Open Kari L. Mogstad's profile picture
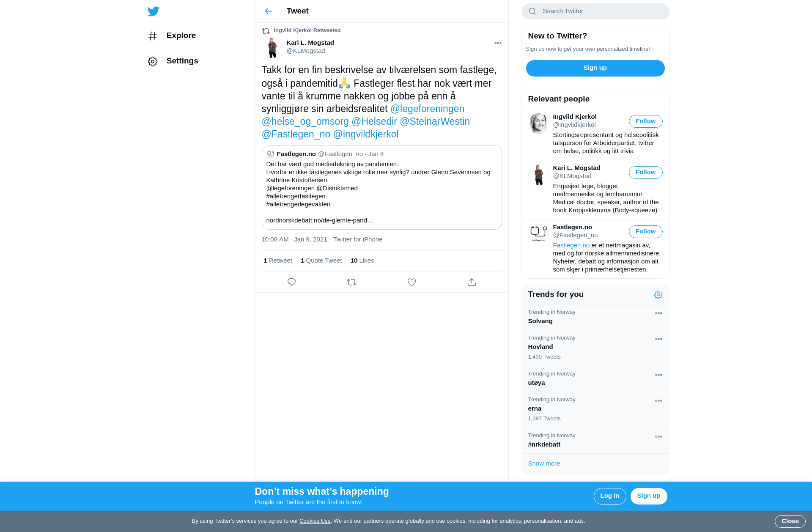This screenshot has width=812, height=532. pos(272,47)
